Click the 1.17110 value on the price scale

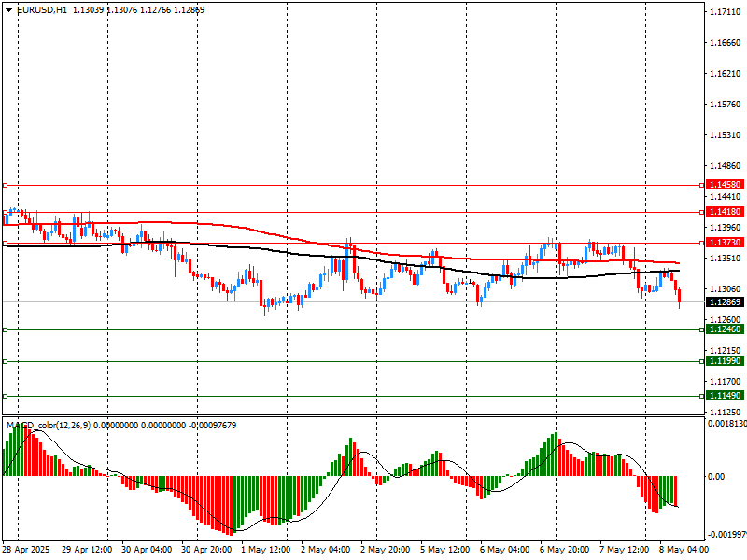725,12
